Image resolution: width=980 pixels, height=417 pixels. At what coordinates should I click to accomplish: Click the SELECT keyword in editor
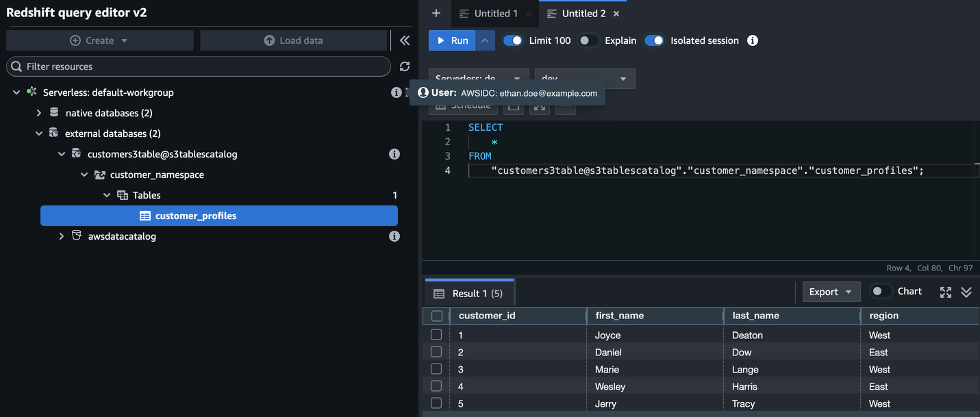pyautogui.click(x=486, y=127)
